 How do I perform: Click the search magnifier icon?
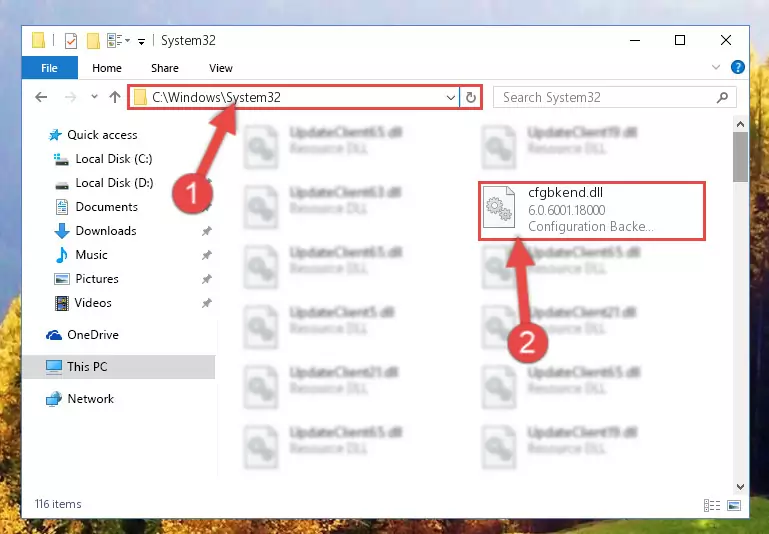pos(722,97)
